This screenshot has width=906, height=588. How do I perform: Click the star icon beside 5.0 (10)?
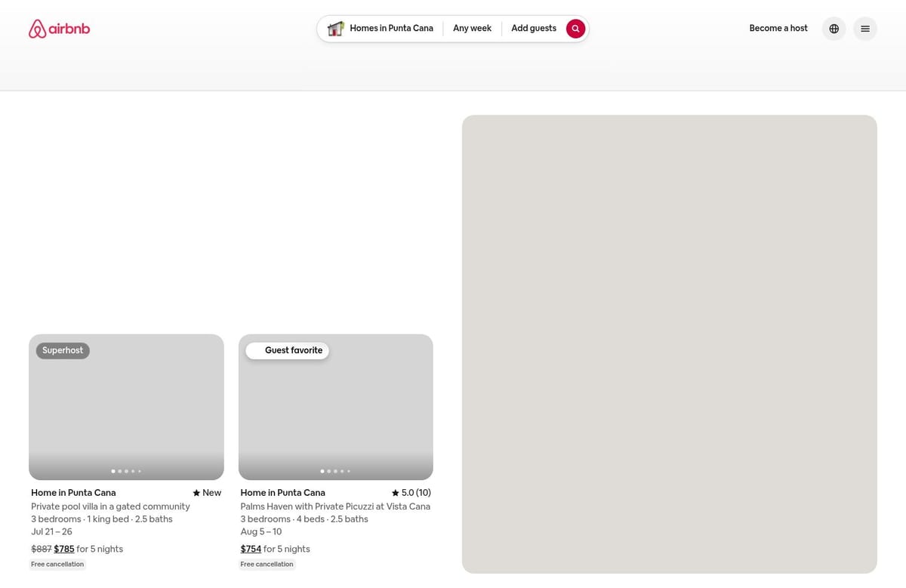tap(395, 493)
